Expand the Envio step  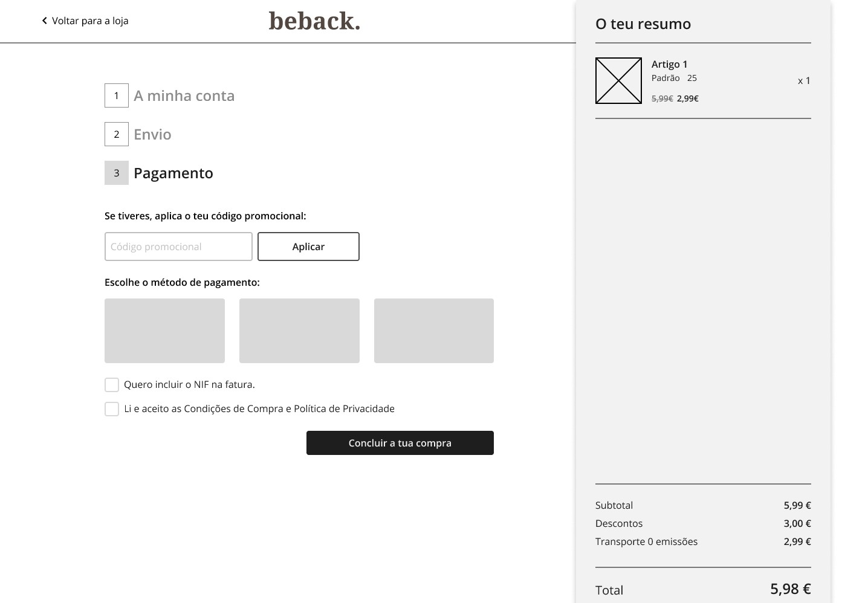pyautogui.click(x=152, y=135)
